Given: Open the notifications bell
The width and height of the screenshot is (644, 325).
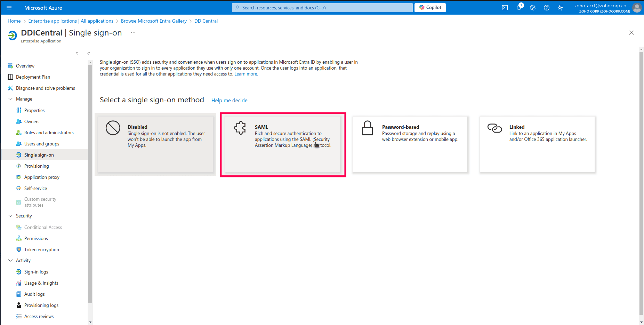Looking at the screenshot, I should point(518,7).
